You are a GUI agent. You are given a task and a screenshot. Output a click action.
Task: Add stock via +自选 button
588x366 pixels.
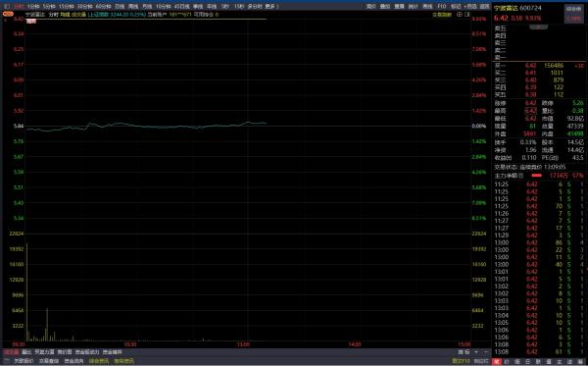coord(470,7)
